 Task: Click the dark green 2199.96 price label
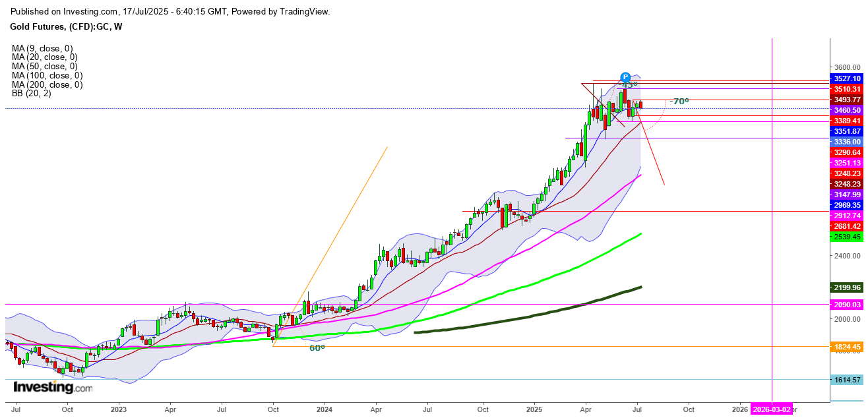(846, 287)
